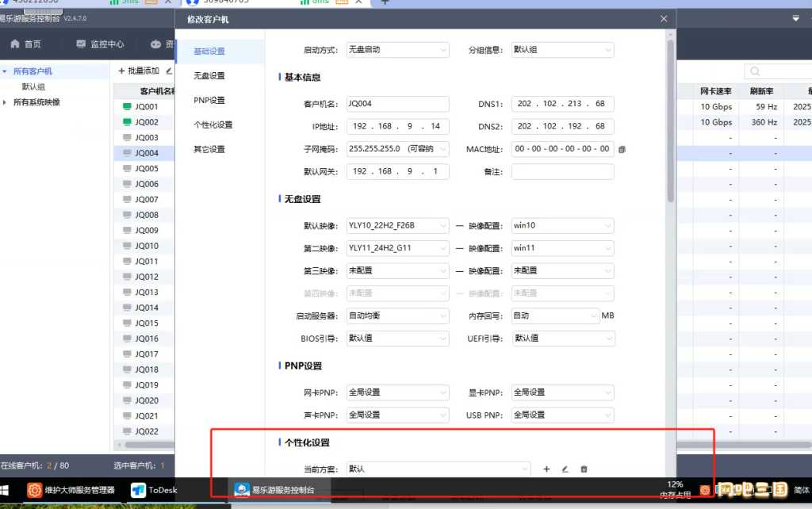
Task: Go to 首页 in the navigation bar
Action: coord(26,44)
